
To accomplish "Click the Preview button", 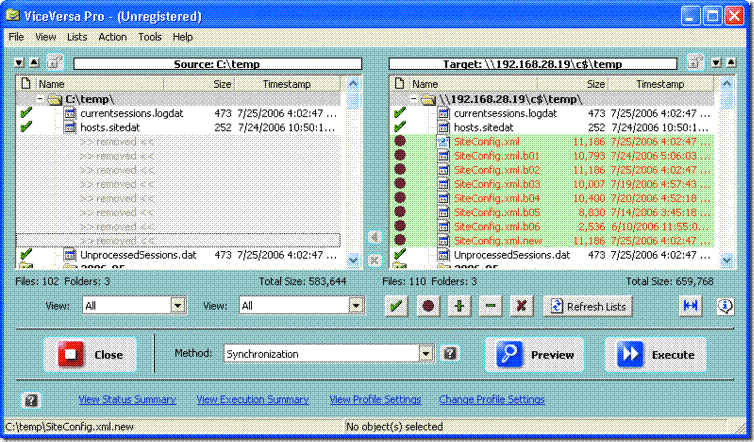I will 534,354.
